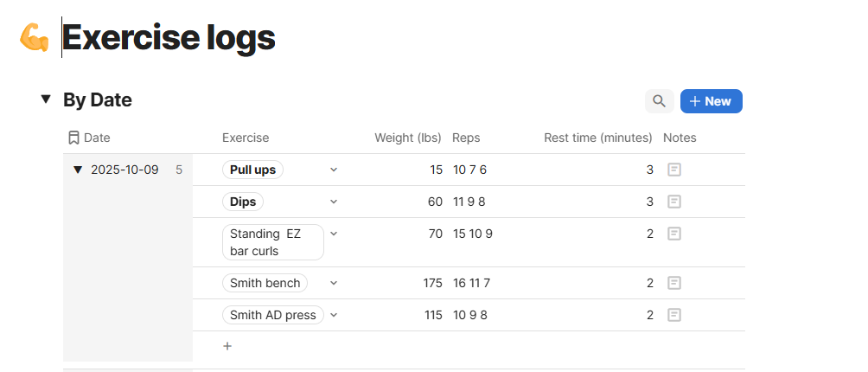Collapse the 2025-10-09 date group
868x372 pixels.
click(78, 170)
